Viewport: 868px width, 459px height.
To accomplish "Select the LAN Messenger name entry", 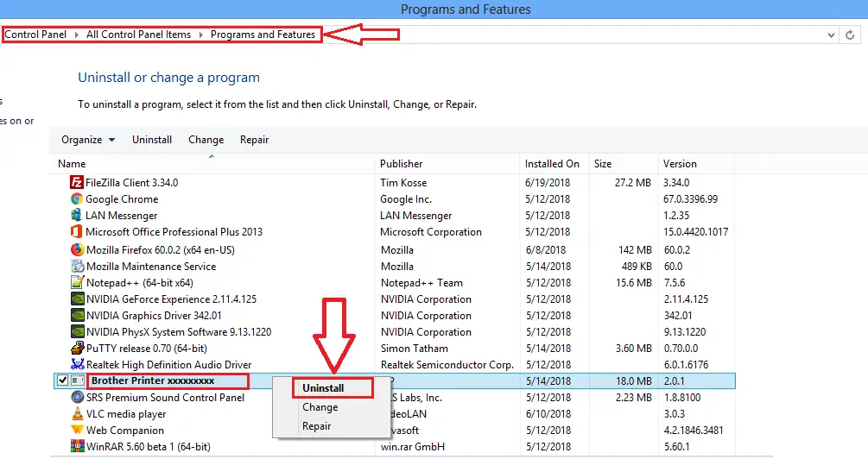I will [121, 216].
